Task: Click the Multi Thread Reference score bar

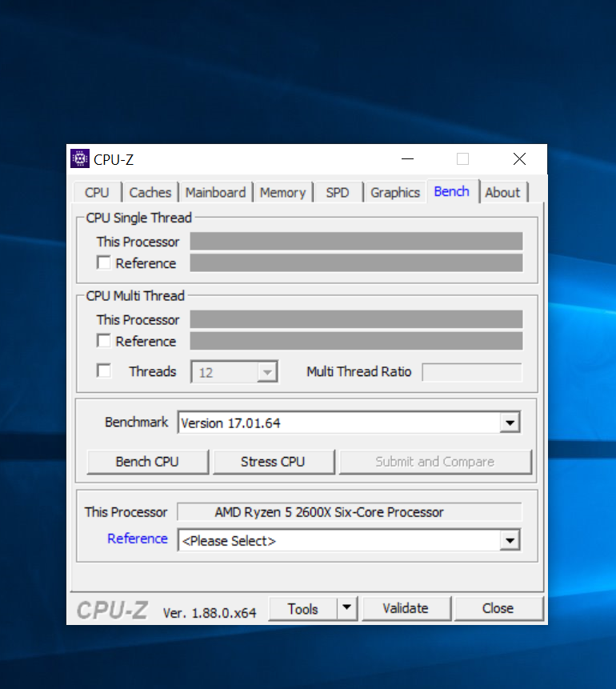Action: (356, 341)
